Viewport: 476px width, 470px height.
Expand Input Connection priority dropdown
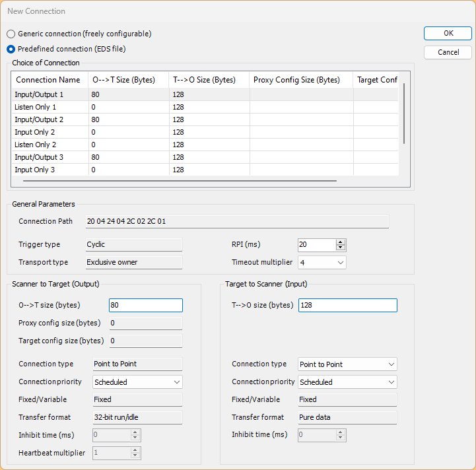(x=347, y=382)
